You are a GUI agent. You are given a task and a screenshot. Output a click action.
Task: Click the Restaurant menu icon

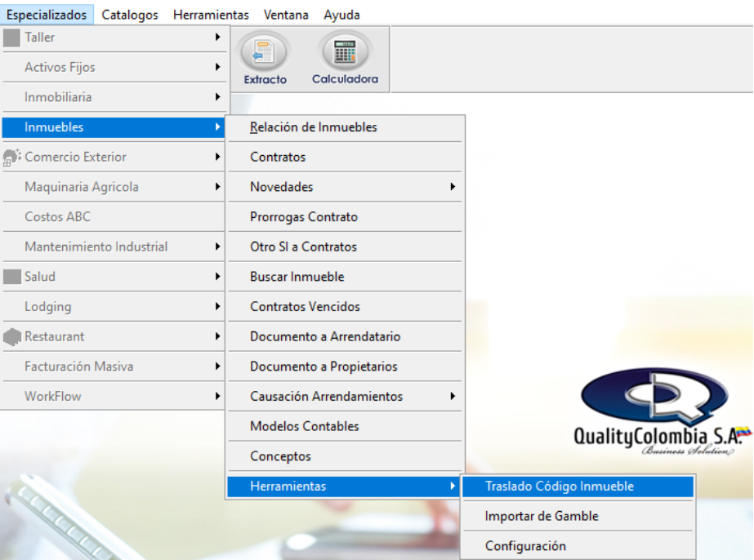12,336
